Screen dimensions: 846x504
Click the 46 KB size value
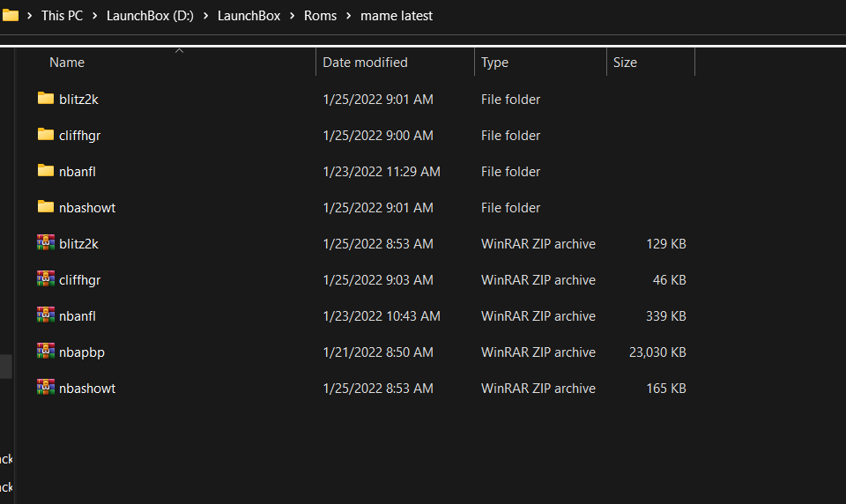tap(670, 280)
